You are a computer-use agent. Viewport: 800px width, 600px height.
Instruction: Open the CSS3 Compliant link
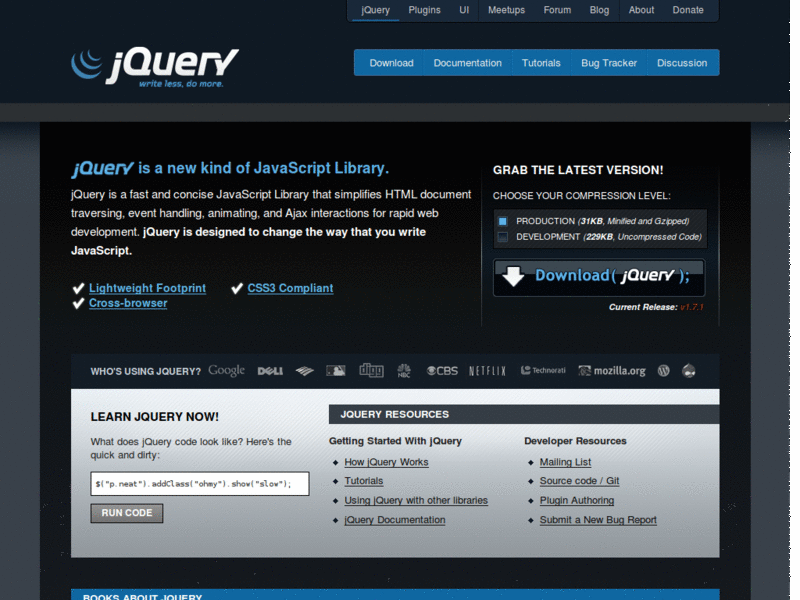coord(290,288)
